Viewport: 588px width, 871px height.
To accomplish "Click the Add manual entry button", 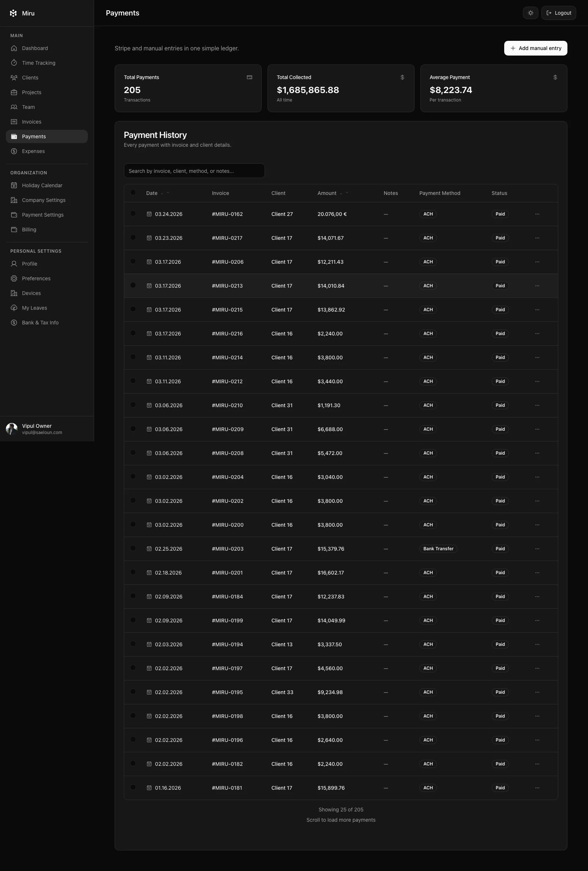I will tap(535, 48).
